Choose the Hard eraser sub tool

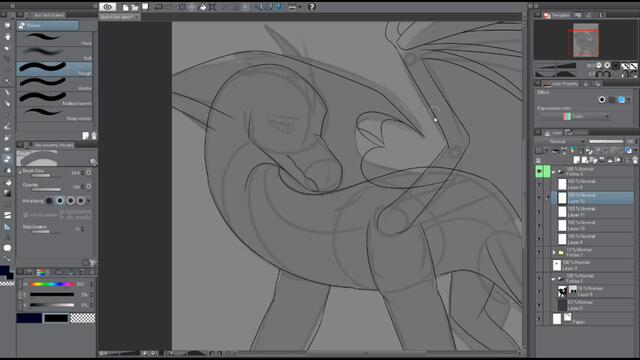tap(54, 40)
